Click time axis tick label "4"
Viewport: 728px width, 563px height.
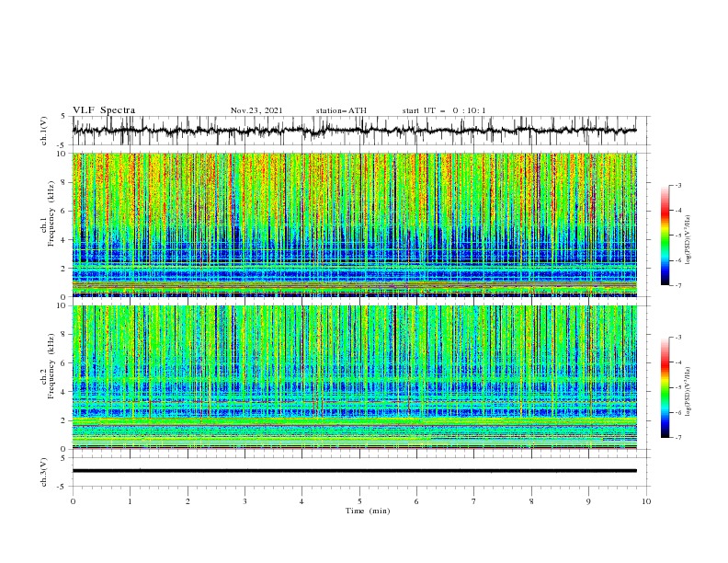coord(301,501)
